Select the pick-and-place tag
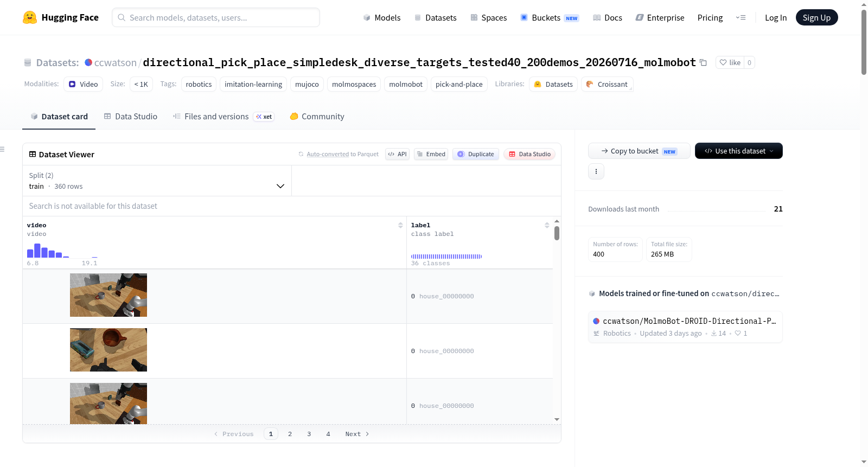868x467 pixels. [459, 84]
